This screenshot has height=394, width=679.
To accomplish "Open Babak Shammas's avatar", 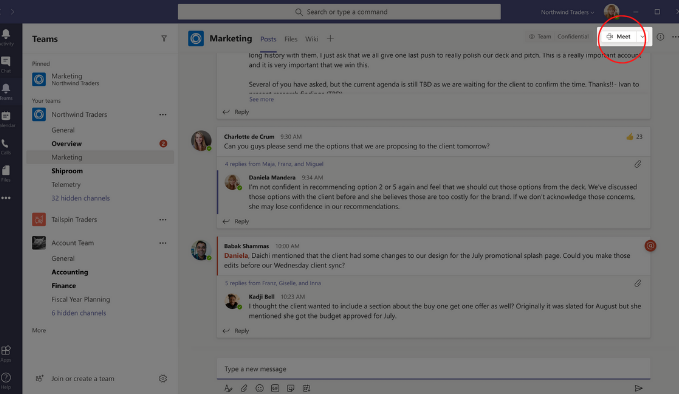I will point(201,250).
